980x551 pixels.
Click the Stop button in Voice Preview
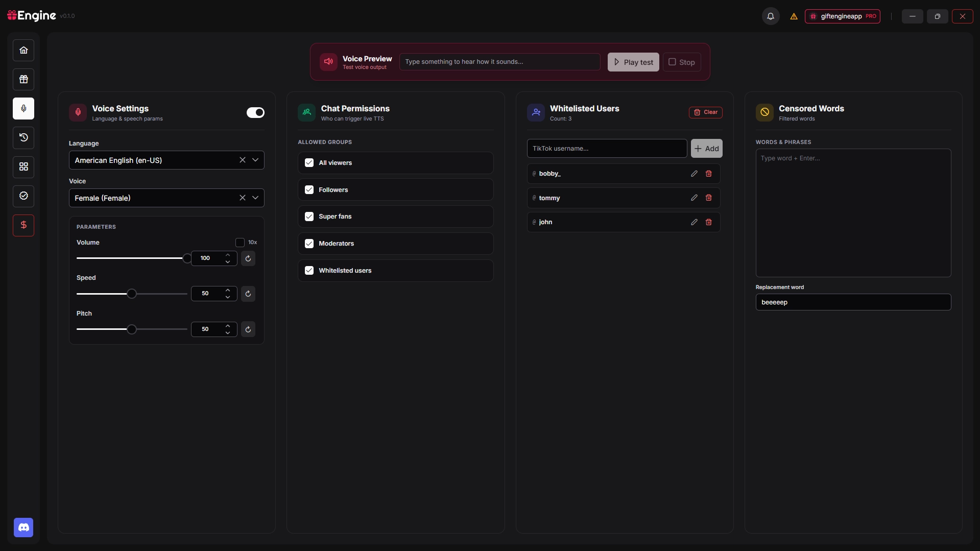pyautogui.click(x=682, y=62)
